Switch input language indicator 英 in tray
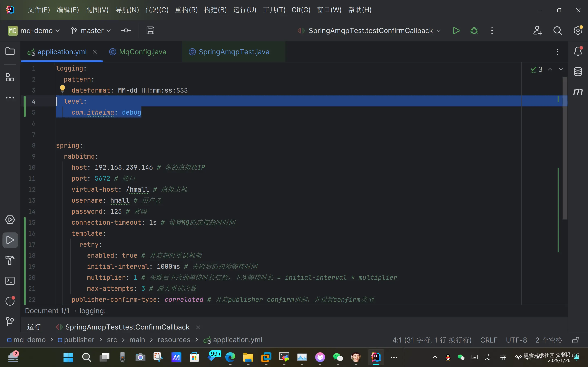This screenshot has height=367, width=588. point(487,357)
